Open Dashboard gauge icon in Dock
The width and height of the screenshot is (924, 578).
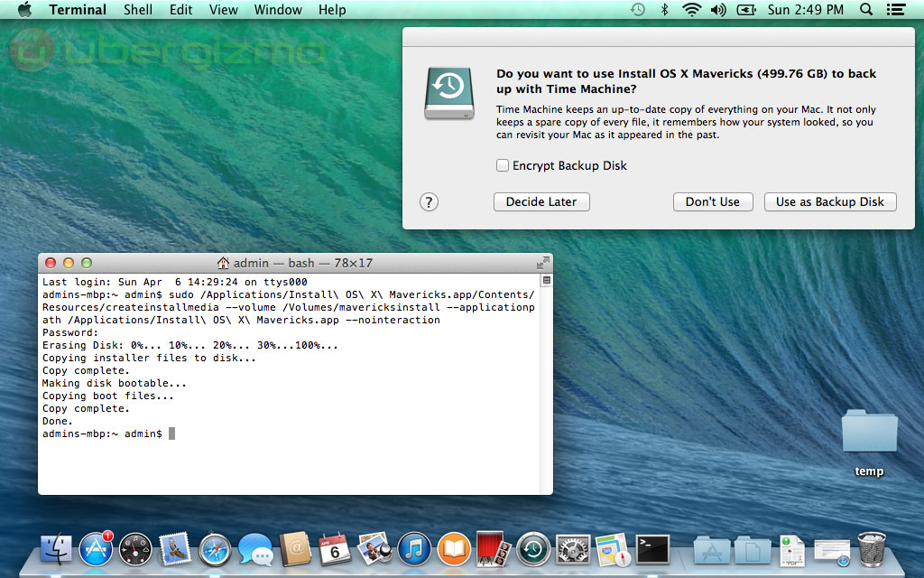tap(135, 549)
